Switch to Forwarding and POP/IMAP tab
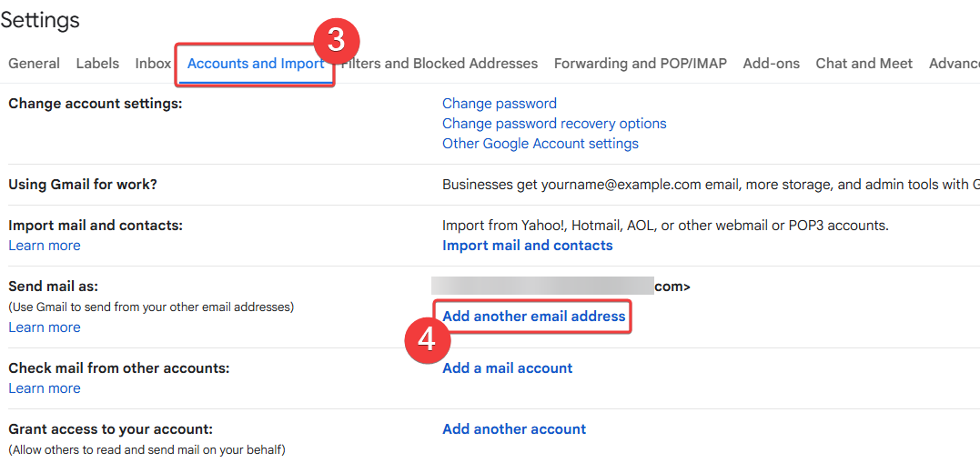The image size is (980, 463). click(x=640, y=64)
